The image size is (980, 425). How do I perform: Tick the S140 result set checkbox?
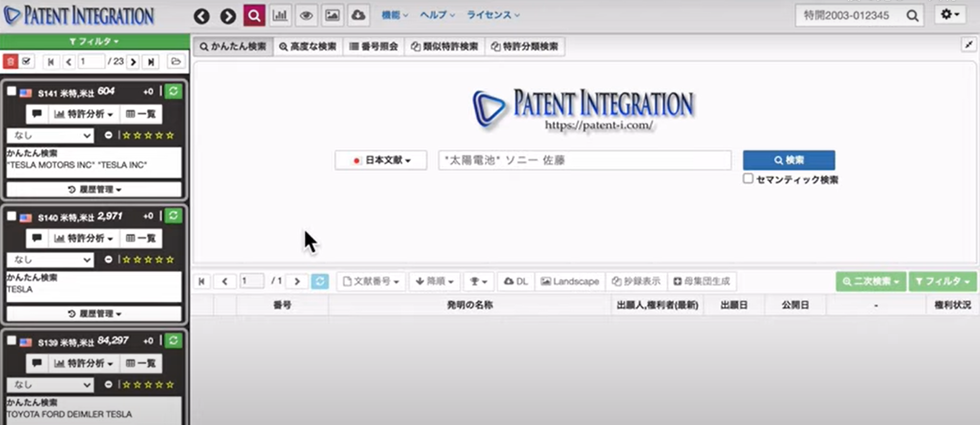tap(11, 216)
